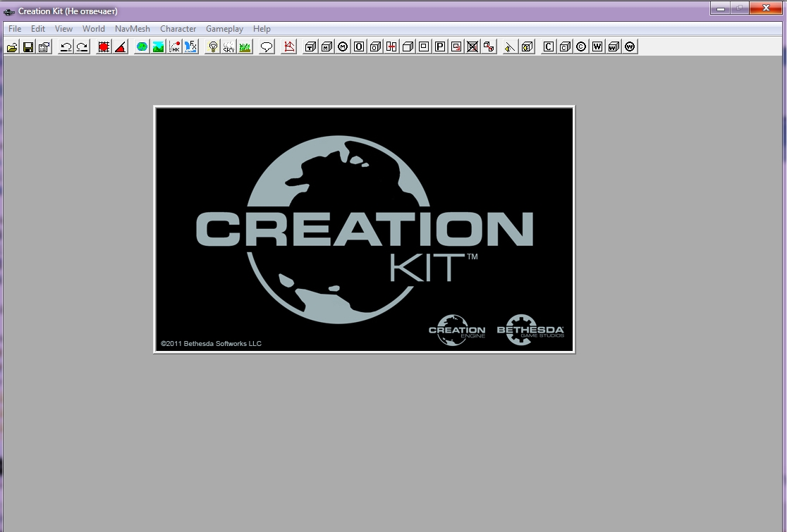The width and height of the screenshot is (787, 532).
Task: Open landscape editing mountain icon
Action: [x=158, y=47]
